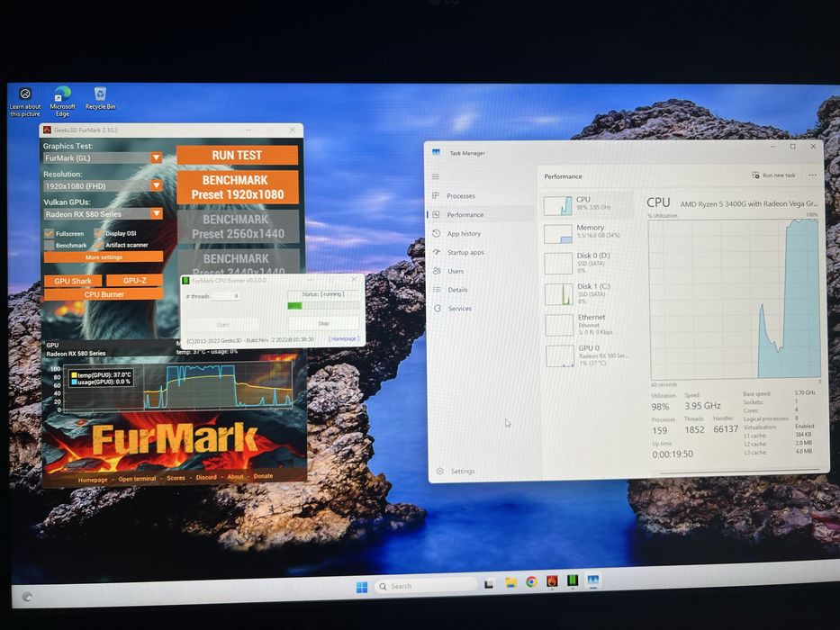
Task: Open File Explorer from the taskbar
Action: pos(510,583)
